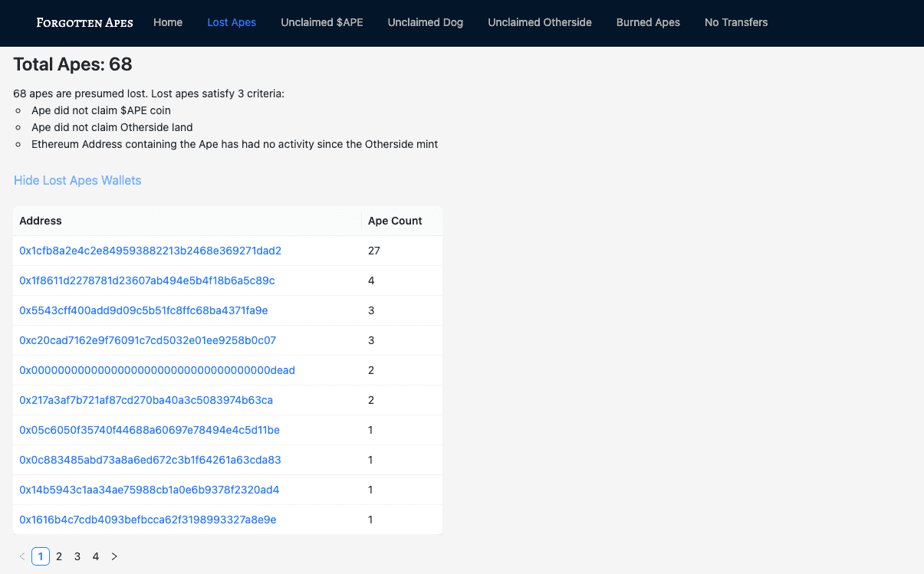Click the previous page arrow
Viewport: 924px width, 574px height.
pyautogui.click(x=22, y=556)
